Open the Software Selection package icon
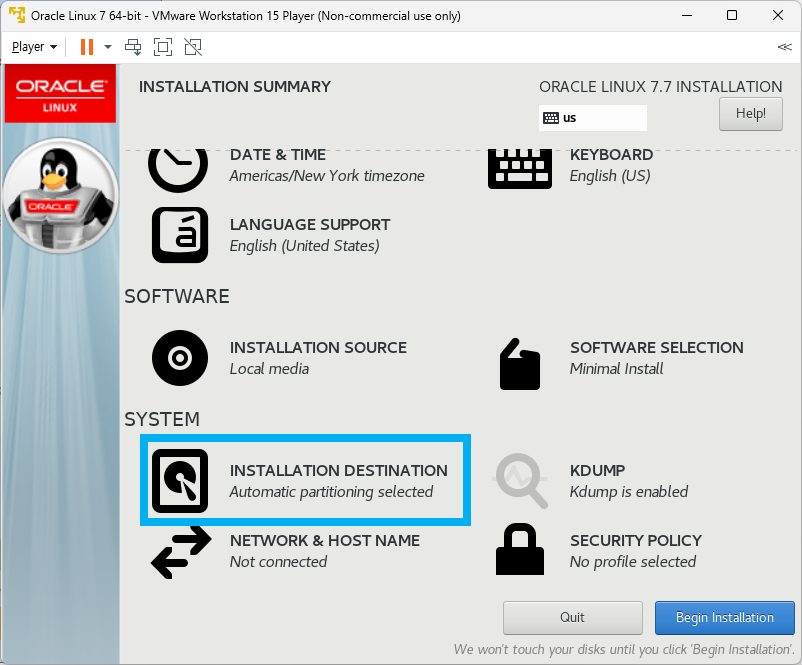This screenshot has height=665, width=802. pyautogui.click(x=520, y=364)
